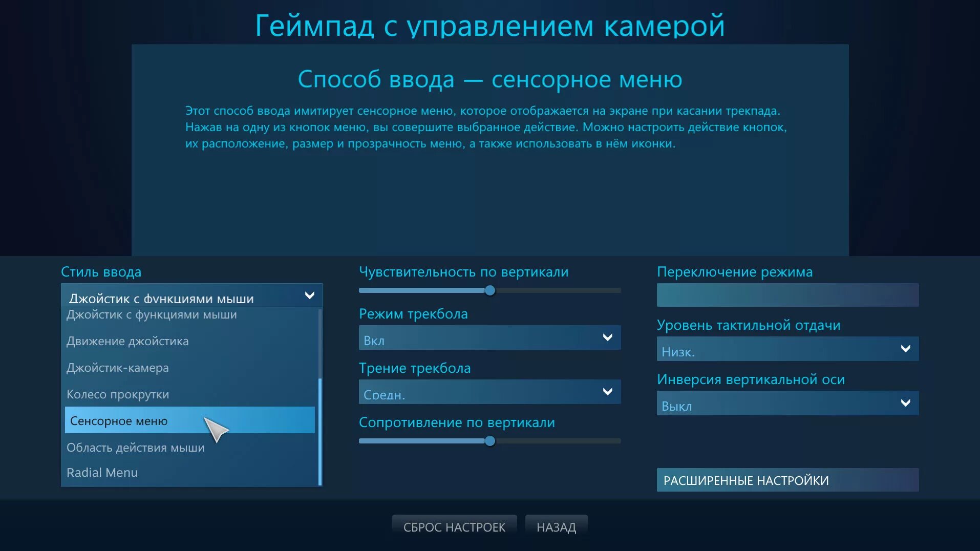Click the "НАЗАД" button
980x551 pixels.
point(556,525)
